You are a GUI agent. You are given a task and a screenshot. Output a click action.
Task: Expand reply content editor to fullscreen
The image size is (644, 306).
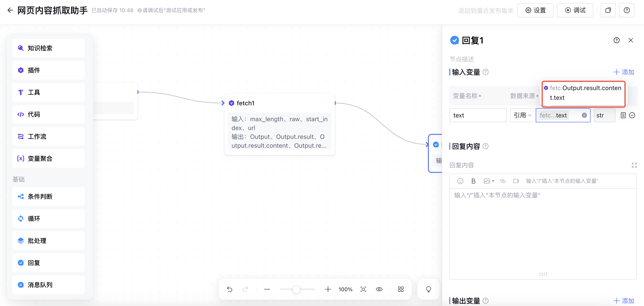pos(634,165)
